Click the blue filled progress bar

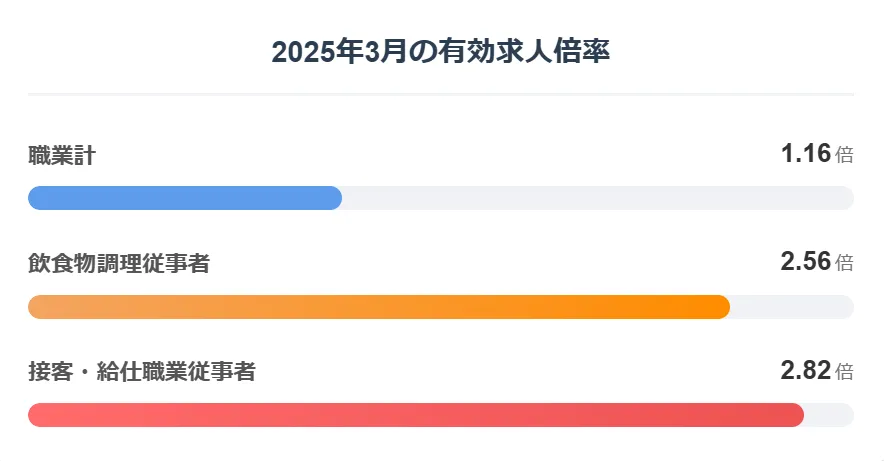tap(185, 198)
